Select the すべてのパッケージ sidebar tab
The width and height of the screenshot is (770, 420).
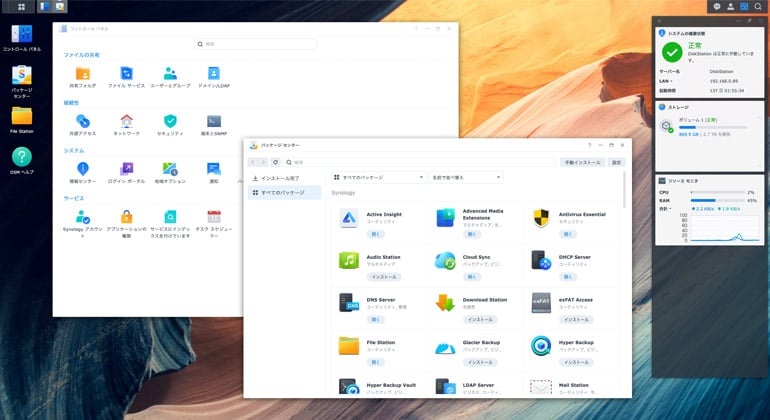pyautogui.click(x=285, y=193)
